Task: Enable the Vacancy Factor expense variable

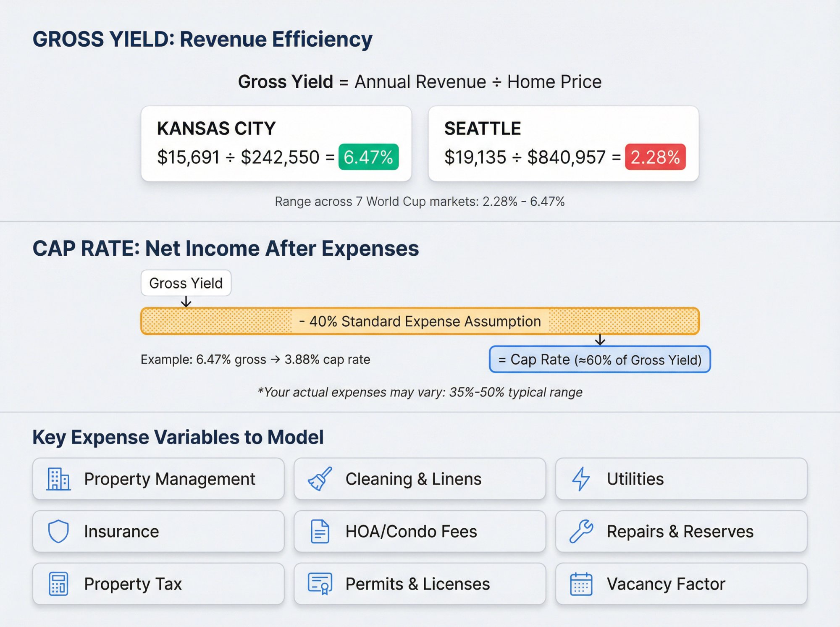Action: 680,584
